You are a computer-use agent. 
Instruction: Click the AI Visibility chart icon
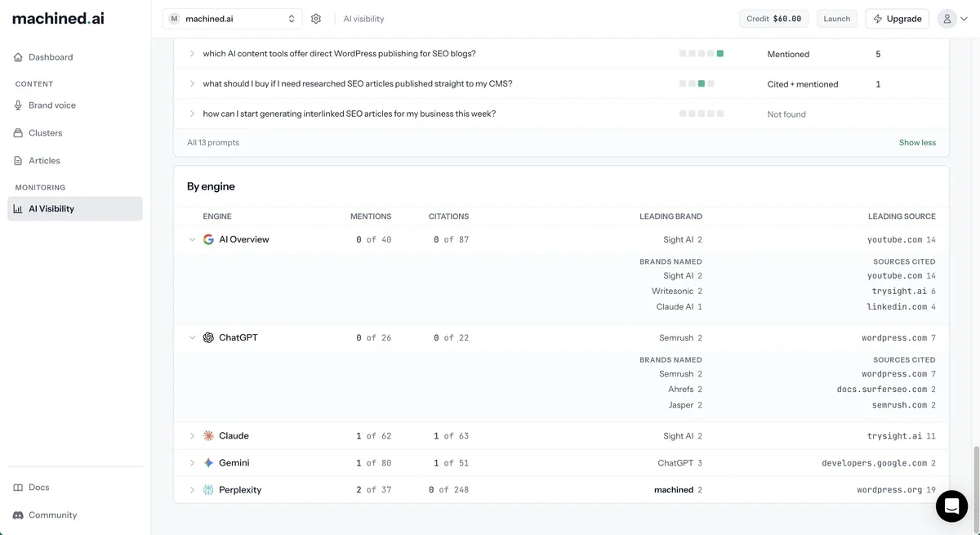[x=18, y=209]
